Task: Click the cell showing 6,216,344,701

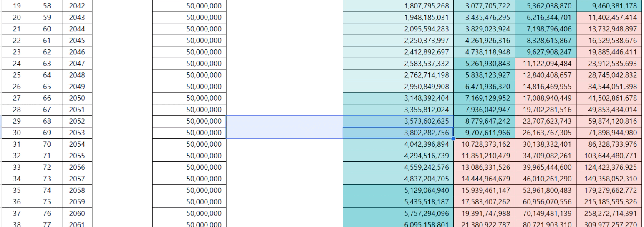Action: pos(546,18)
